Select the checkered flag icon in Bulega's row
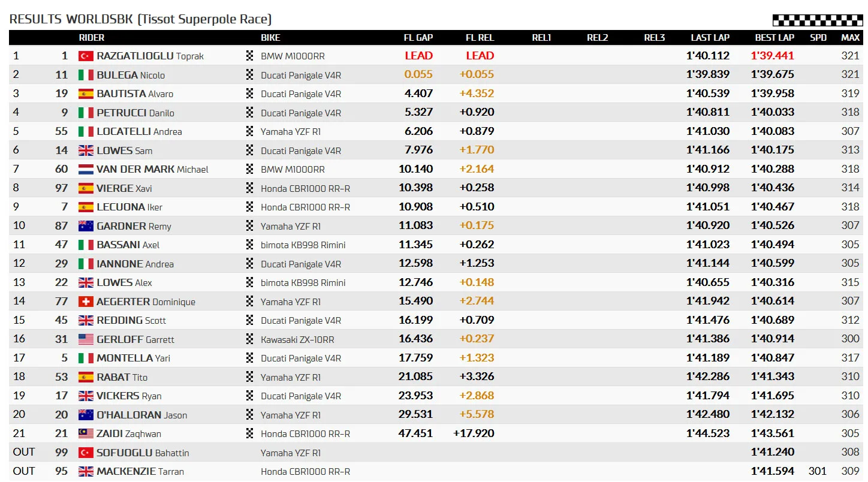 tap(250, 75)
